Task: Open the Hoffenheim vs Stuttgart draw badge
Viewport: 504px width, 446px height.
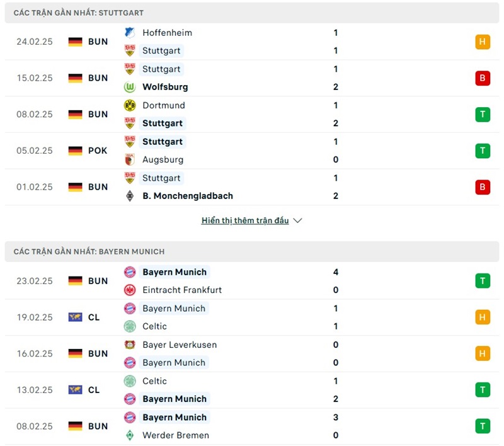Action: coord(483,42)
